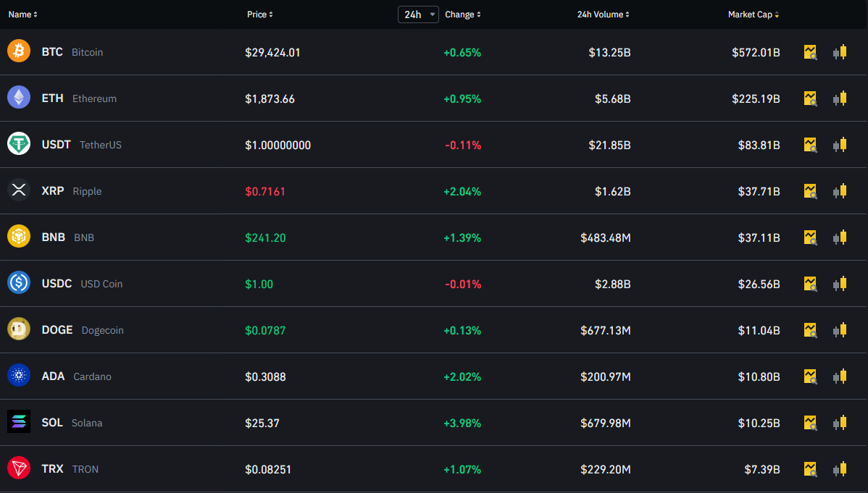This screenshot has width=868, height=493.
Task: Open the 24h timeframe dropdown
Action: click(x=418, y=14)
